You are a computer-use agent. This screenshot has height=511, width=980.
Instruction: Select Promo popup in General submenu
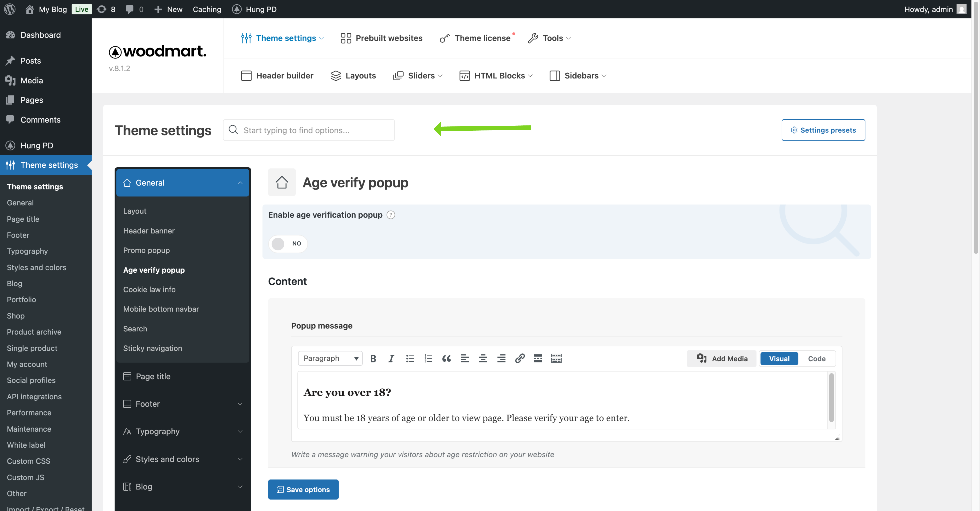[x=146, y=250]
